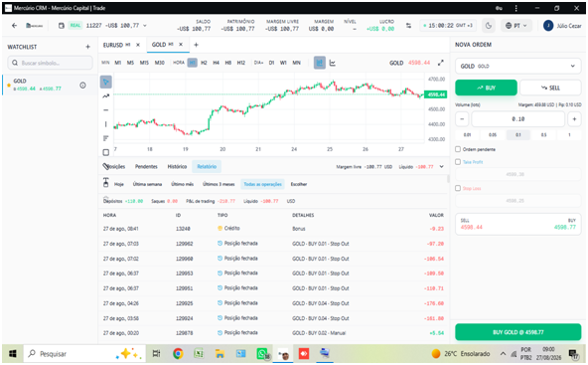Screen dimensions: 588x365
Task: Select the cursor pointer drawing tool
Action: tap(105, 82)
